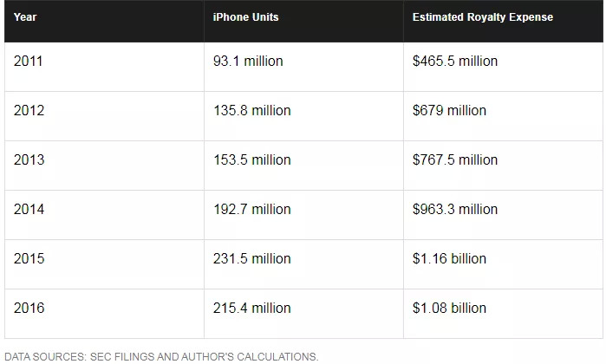Select the 2016 year cell
Screen dimensions: 606x364
pos(29,309)
